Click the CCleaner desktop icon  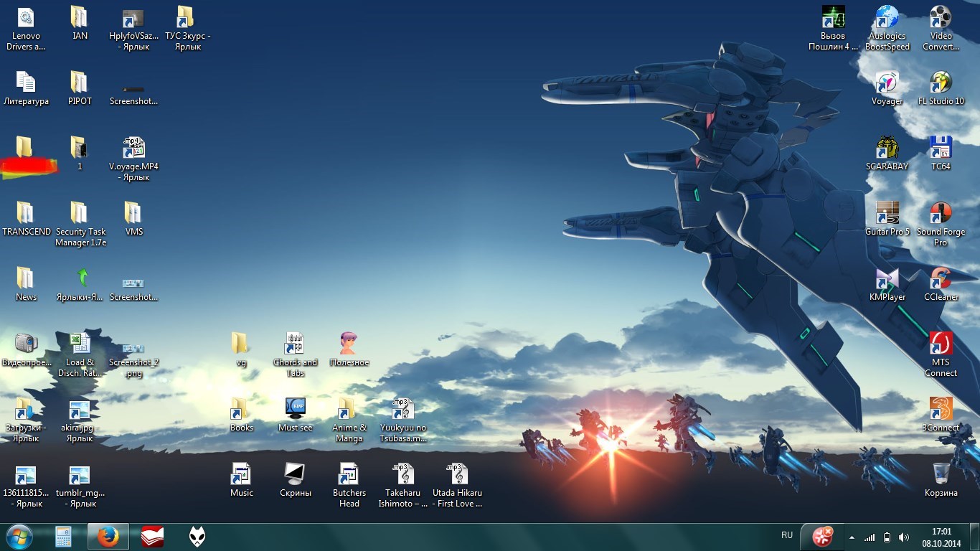[x=941, y=278]
